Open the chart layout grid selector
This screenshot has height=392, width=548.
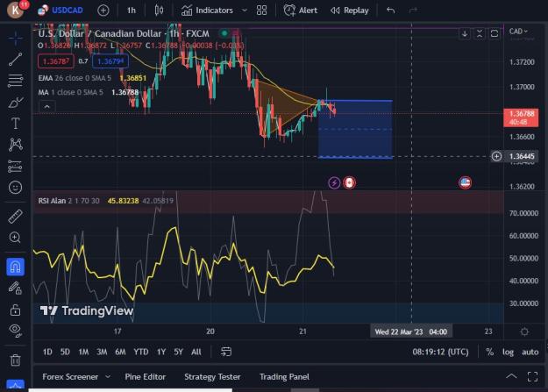(x=261, y=11)
